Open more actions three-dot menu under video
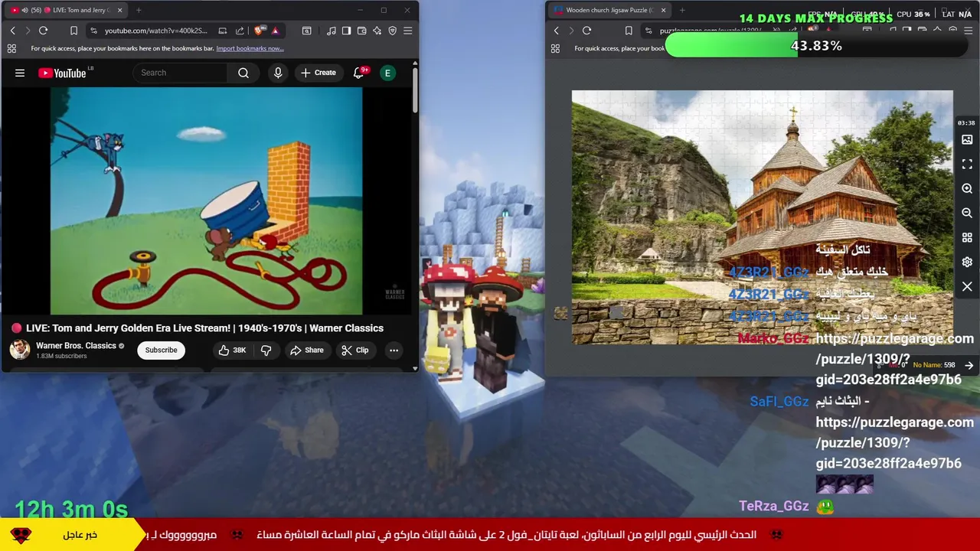This screenshot has width=980, height=551. [394, 350]
